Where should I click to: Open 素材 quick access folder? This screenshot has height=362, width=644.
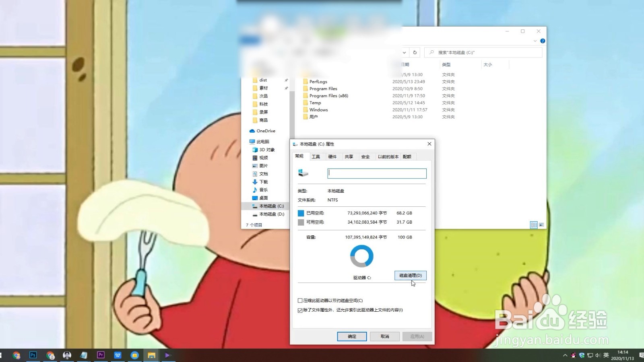point(263,88)
